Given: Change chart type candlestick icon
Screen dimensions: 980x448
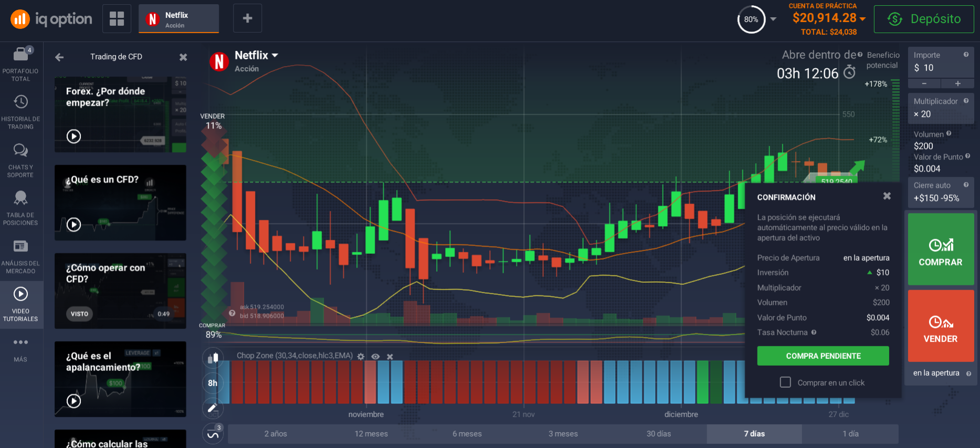Looking at the screenshot, I should (213, 358).
